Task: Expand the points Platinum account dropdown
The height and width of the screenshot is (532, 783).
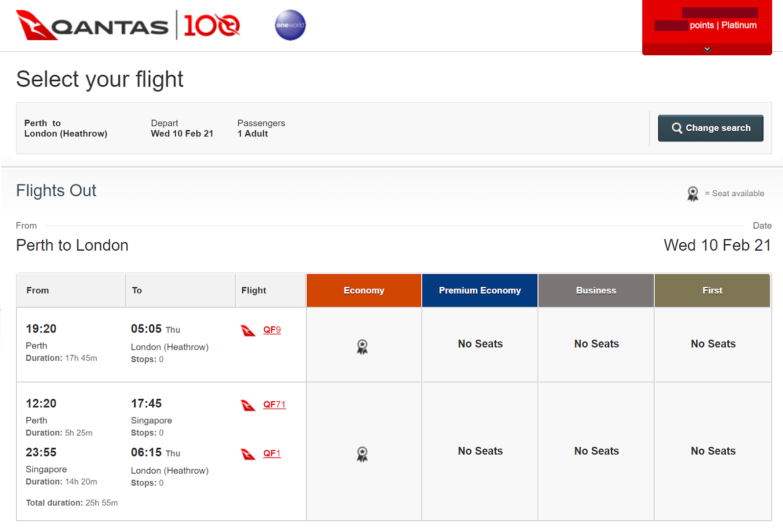Action: point(707,49)
